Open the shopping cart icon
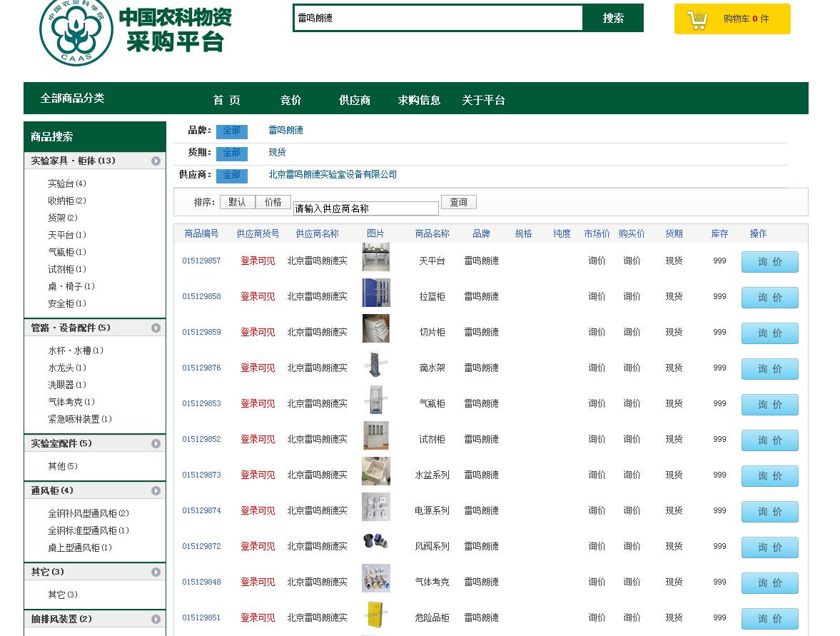Image resolution: width=840 pixels, height=636 pixels. pos(697,20)
